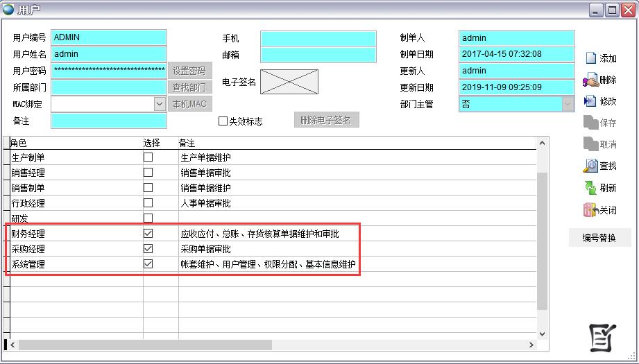
Task: Uncheck the 财务经理 role checkbox
Action: 148,234
